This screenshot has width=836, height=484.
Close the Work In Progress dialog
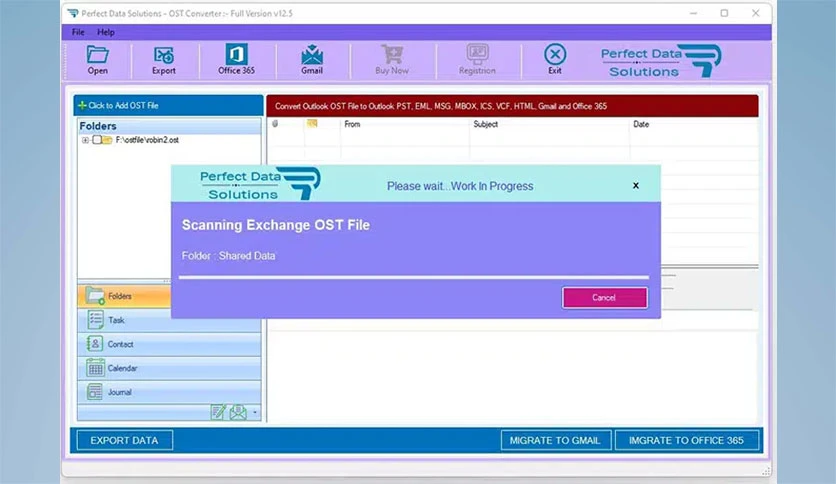[x=636, y=185]
